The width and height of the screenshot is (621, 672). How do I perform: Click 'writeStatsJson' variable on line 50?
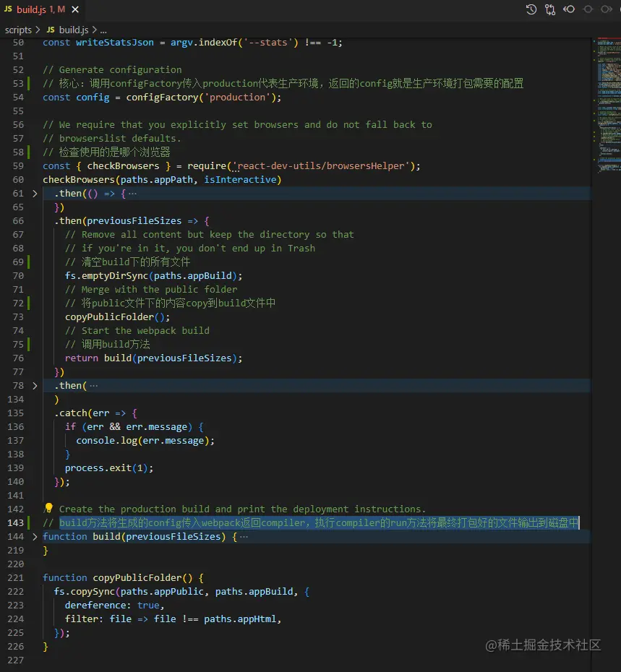click(114, 43)
